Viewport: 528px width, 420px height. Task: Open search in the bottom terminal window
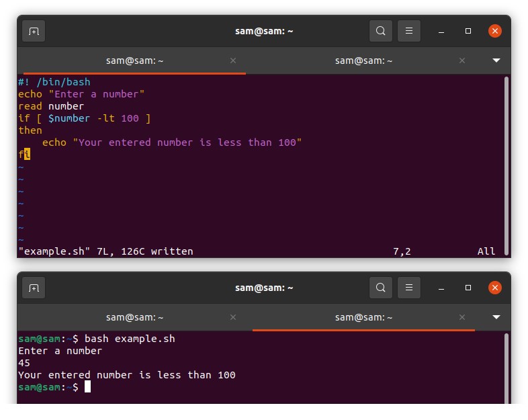(x=380, y=288)
